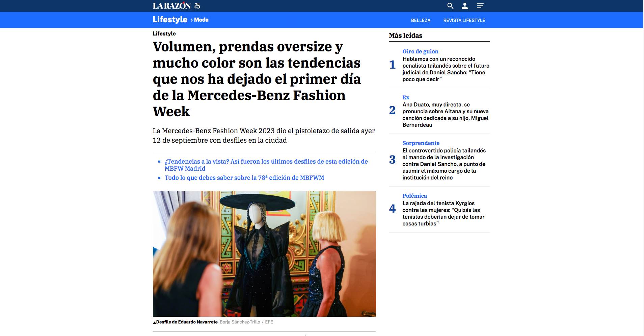
Task: Click the 'Más leídas' heading
Action: [x=405, y=35]
